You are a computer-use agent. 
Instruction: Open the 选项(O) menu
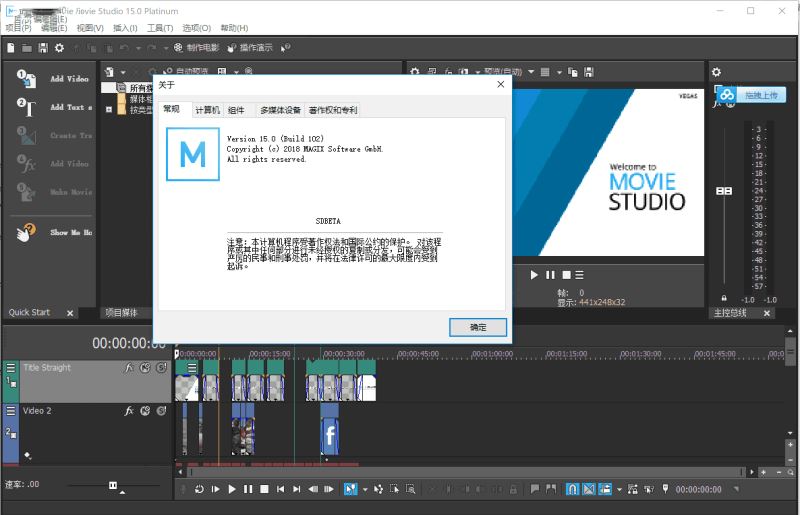point(196,28)
